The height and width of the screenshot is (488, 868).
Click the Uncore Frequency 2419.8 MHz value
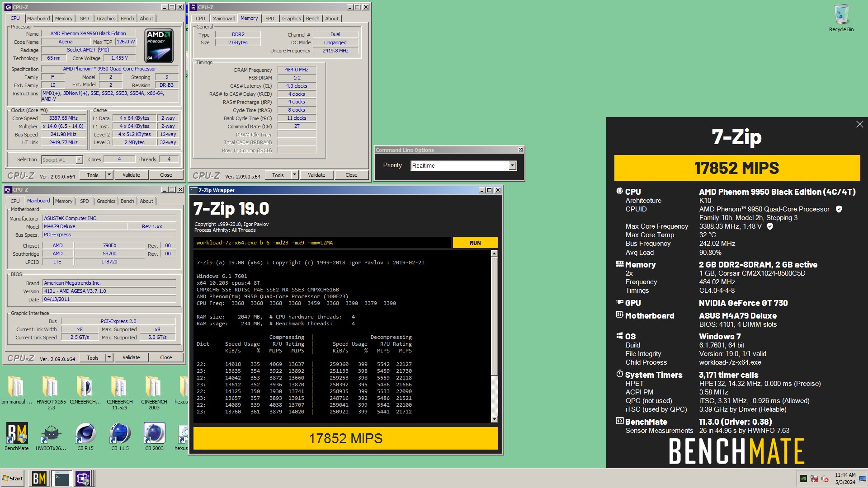(335, 51)
